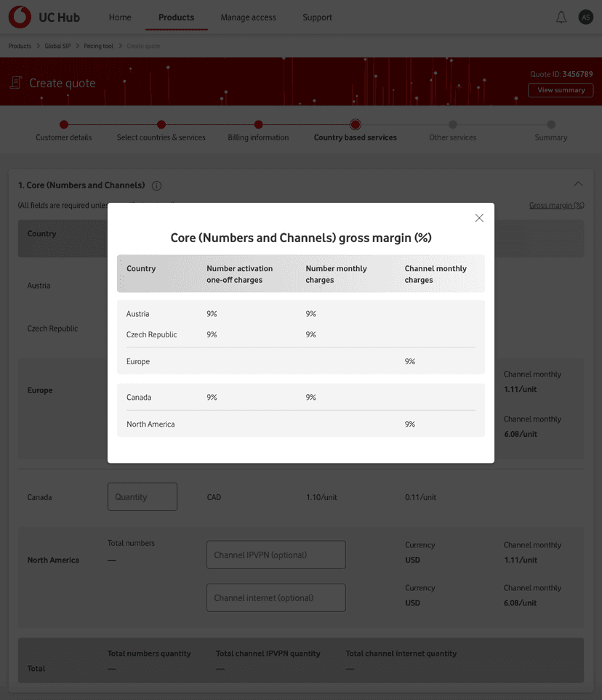Click the 0.11/unit price in the Canada row

(421, 497)
